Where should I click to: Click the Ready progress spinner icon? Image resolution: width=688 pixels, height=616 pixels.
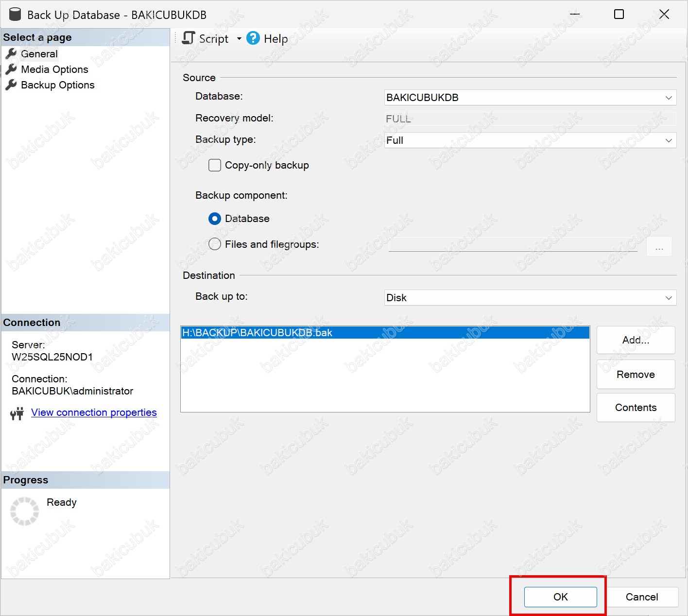(x=24, y=511)
